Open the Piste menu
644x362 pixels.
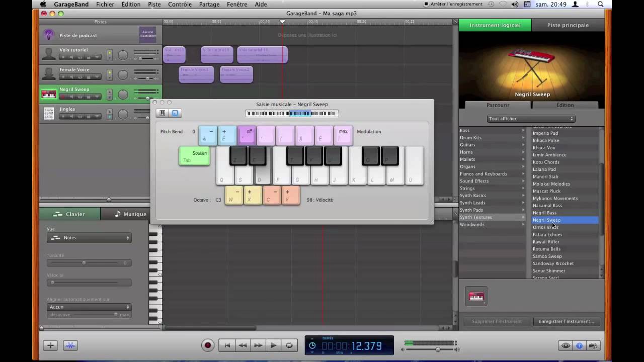154,5
